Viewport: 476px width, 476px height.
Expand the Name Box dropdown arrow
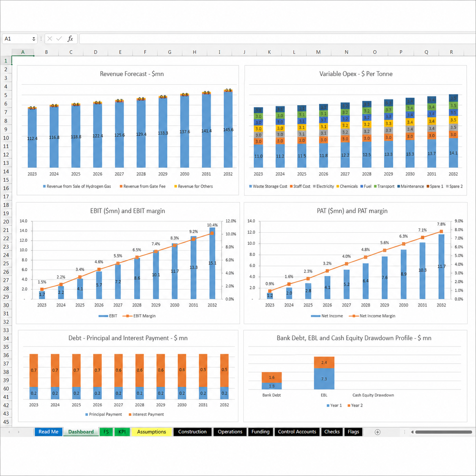point(34,39)
